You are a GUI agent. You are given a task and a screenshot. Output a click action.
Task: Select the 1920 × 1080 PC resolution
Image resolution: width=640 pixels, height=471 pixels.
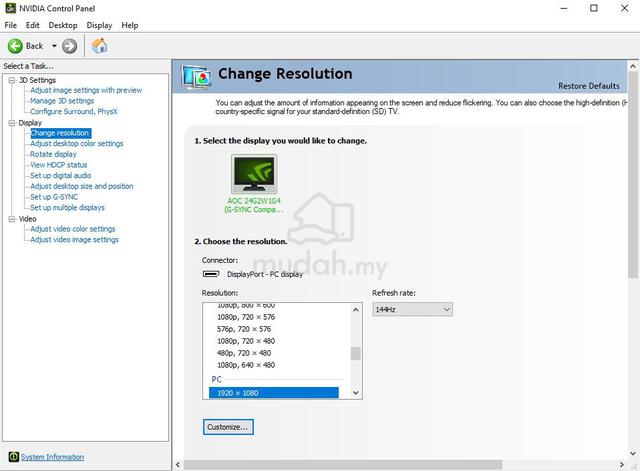click(273, 393)
